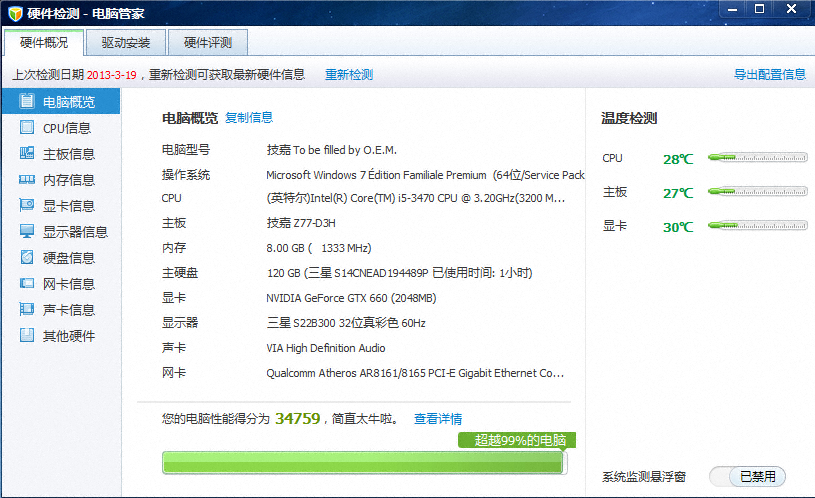
Task: Toggle the 系统监测悬浮窗 switch showing 已禁用
Action: 747,477
